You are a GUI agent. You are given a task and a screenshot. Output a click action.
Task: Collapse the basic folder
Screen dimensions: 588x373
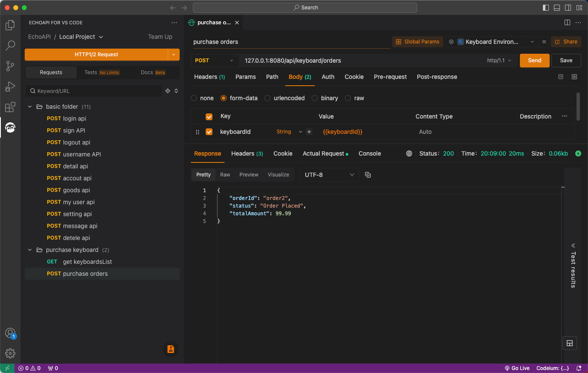click(x=30, y=107)
